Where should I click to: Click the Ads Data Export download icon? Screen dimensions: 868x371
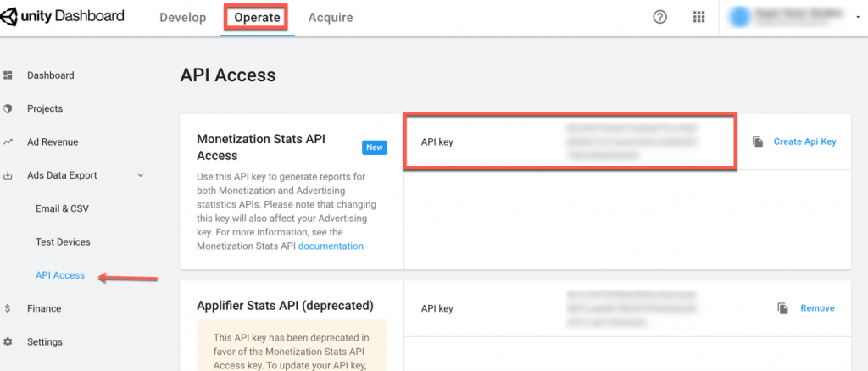click(x=8, y=175)
